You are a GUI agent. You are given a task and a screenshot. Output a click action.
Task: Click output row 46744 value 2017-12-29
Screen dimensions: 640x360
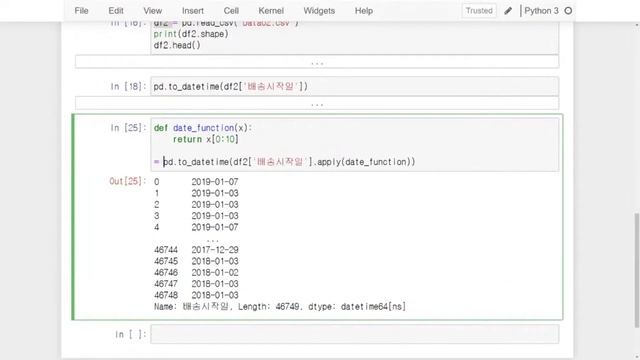pos(215,250)
